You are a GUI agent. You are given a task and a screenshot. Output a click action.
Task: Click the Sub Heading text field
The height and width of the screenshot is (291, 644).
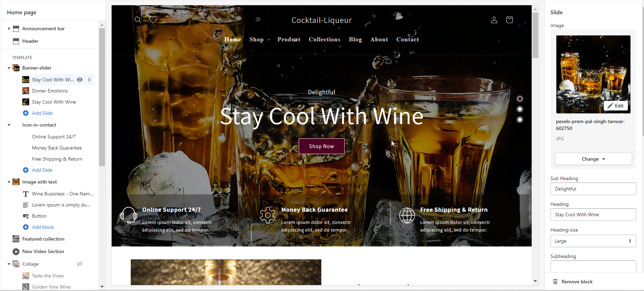(593, 189)
